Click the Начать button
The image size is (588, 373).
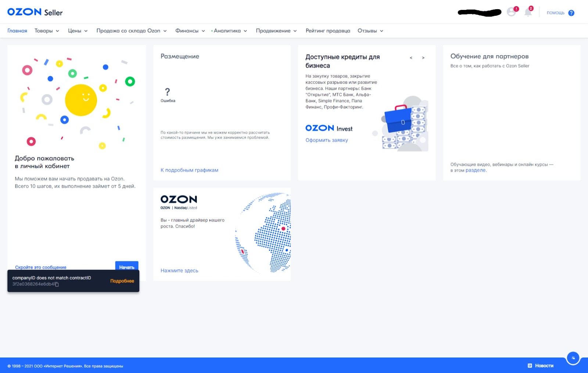pos(127,266)
